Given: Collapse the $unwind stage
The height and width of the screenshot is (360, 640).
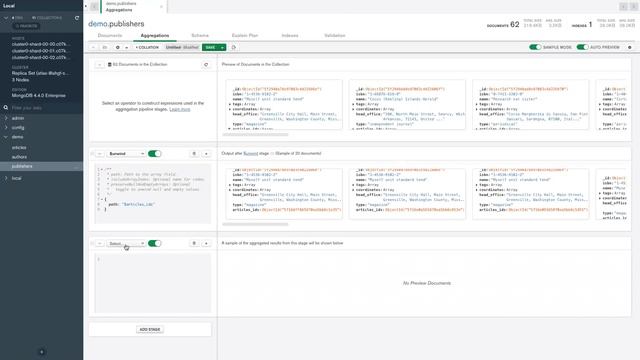Looking at the screenshot, I should pyautogui.click(x=100, y=154).
